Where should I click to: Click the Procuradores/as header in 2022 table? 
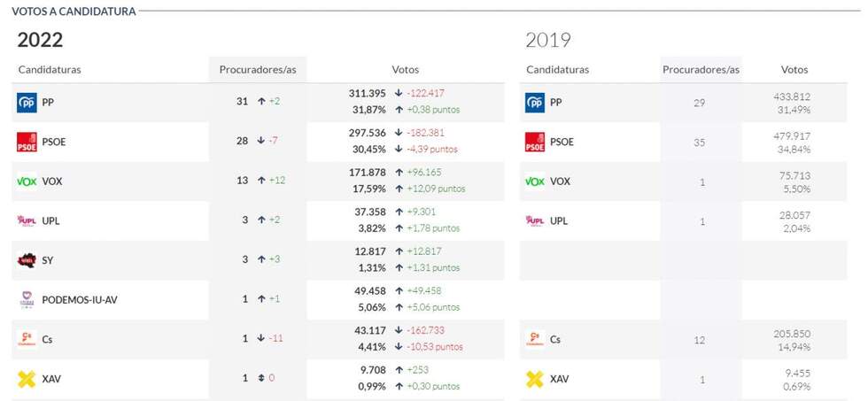[257, 70]
